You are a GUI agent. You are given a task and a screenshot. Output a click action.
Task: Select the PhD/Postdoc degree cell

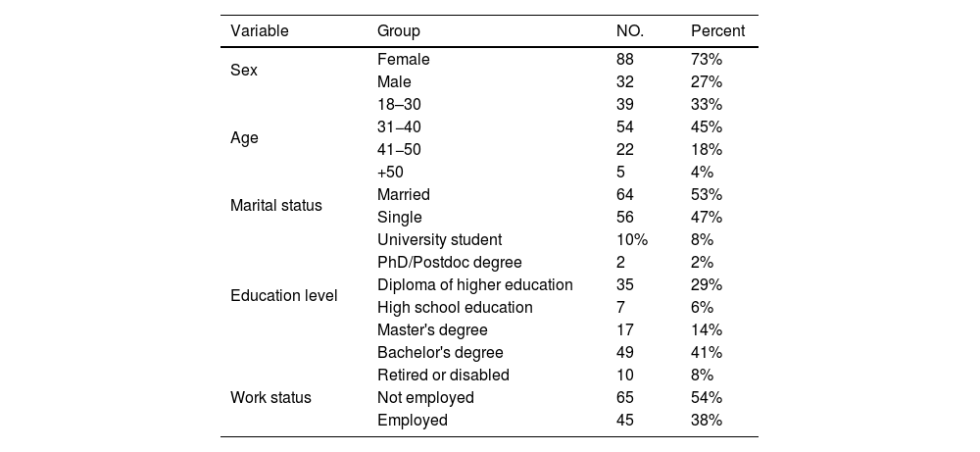pos(449,263)
